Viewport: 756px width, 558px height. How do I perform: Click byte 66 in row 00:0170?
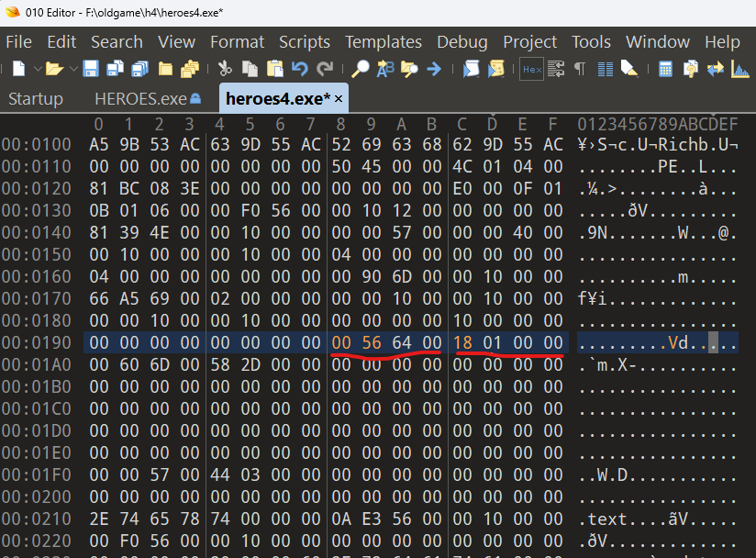point(99,298)
